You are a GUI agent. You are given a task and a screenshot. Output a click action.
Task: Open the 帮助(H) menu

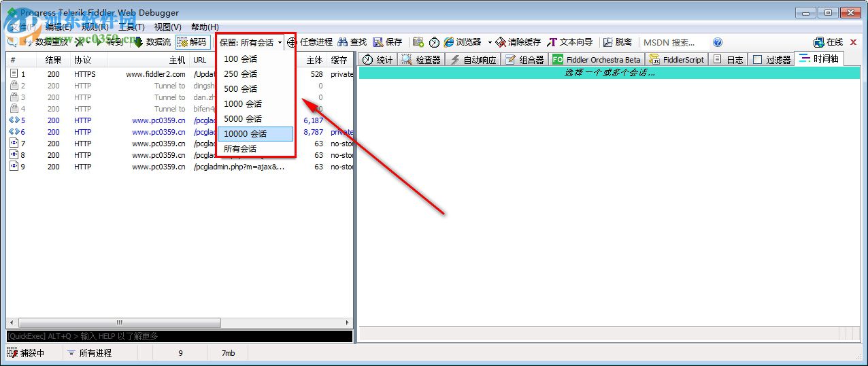[205, 27]
